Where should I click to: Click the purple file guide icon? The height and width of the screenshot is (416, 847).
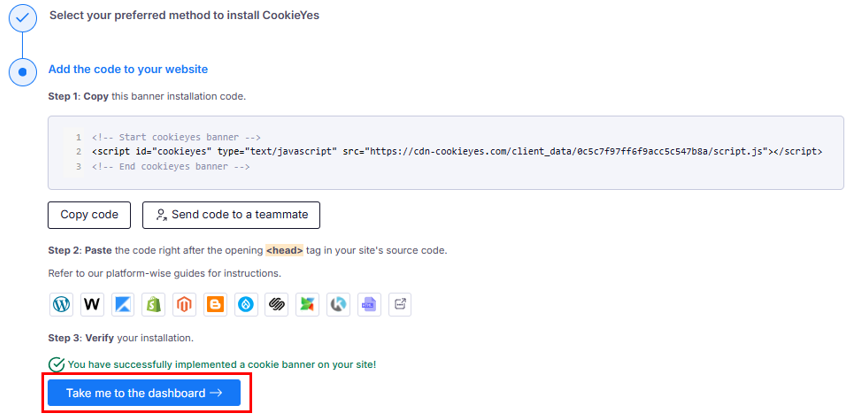point(369,304)
